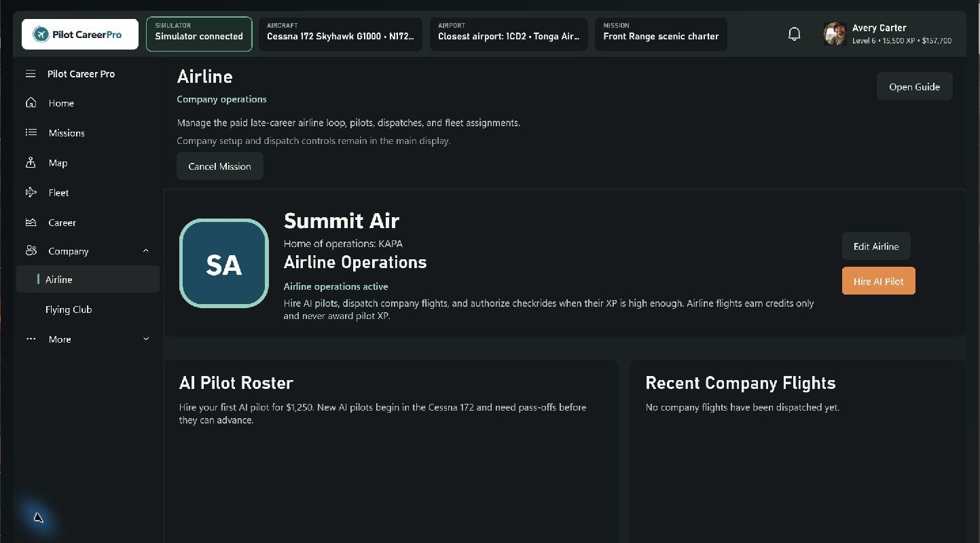Click the More ellipsis icon
Screen dimensions: 980x543
pyautogui.click(x=31, y=339)
